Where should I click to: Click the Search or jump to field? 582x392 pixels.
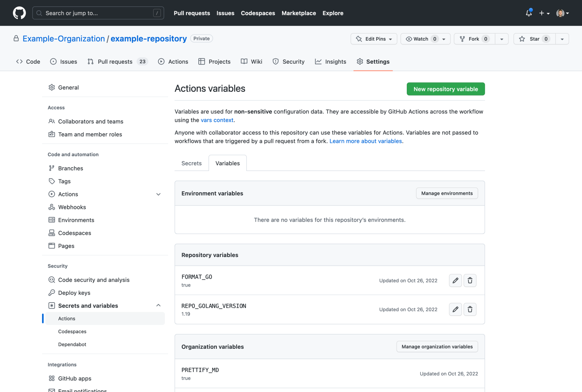98,13
